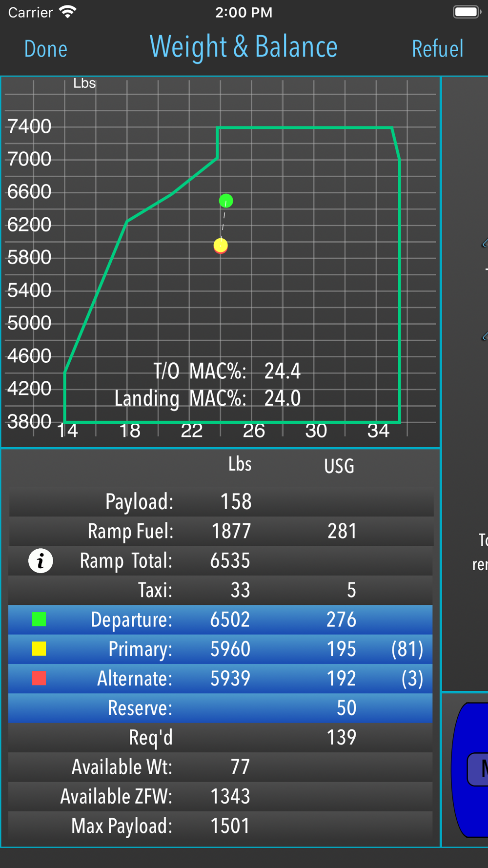Tap the Wi-Fi status icon

pos(68,12)
